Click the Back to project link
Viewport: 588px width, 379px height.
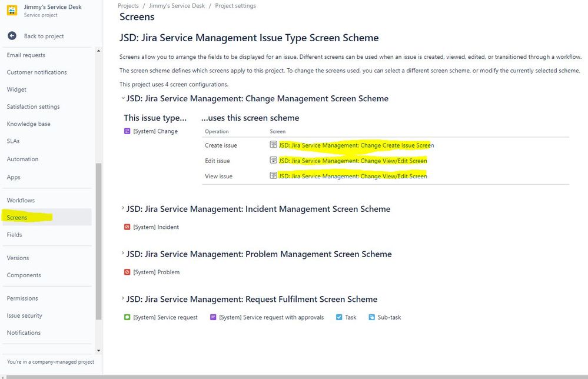click(44, 36)
